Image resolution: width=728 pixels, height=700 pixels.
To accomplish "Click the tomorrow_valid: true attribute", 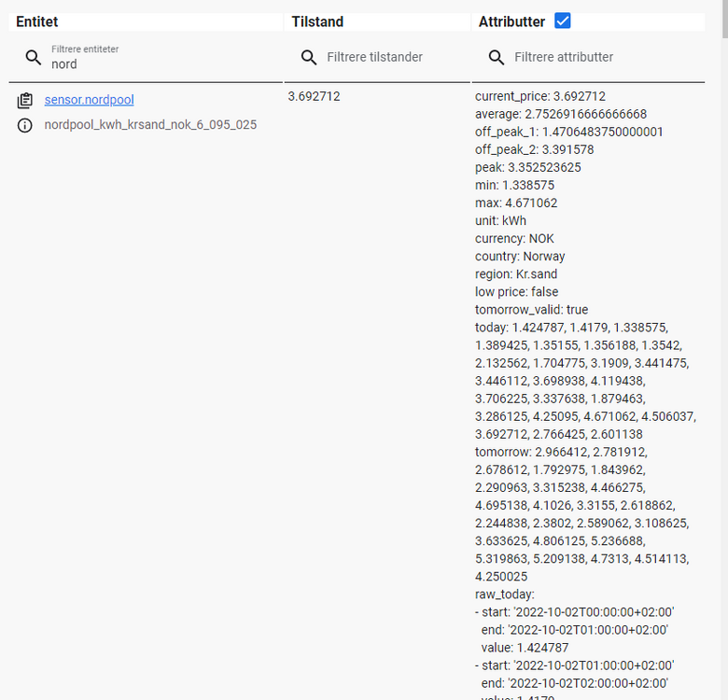I will coord(531,310).
